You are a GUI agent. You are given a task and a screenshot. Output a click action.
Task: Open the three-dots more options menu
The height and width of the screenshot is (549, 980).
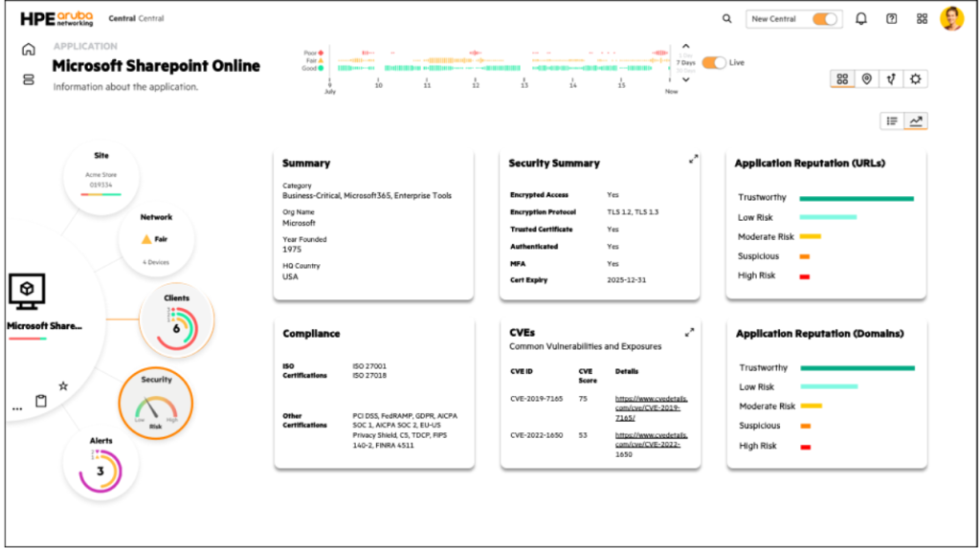pyautogui.click(x=16, y=408)
